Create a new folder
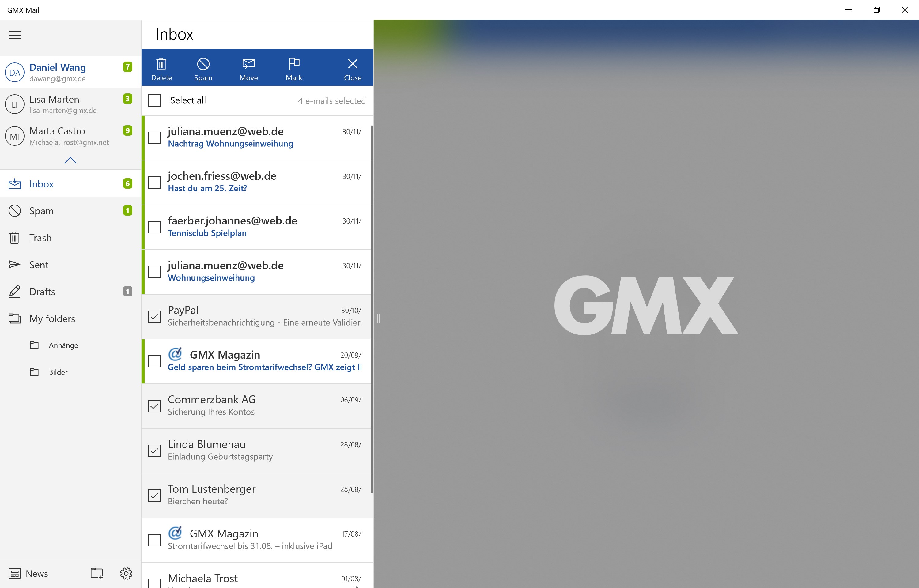This screenshot has height=588, width=919. point(96,573)
